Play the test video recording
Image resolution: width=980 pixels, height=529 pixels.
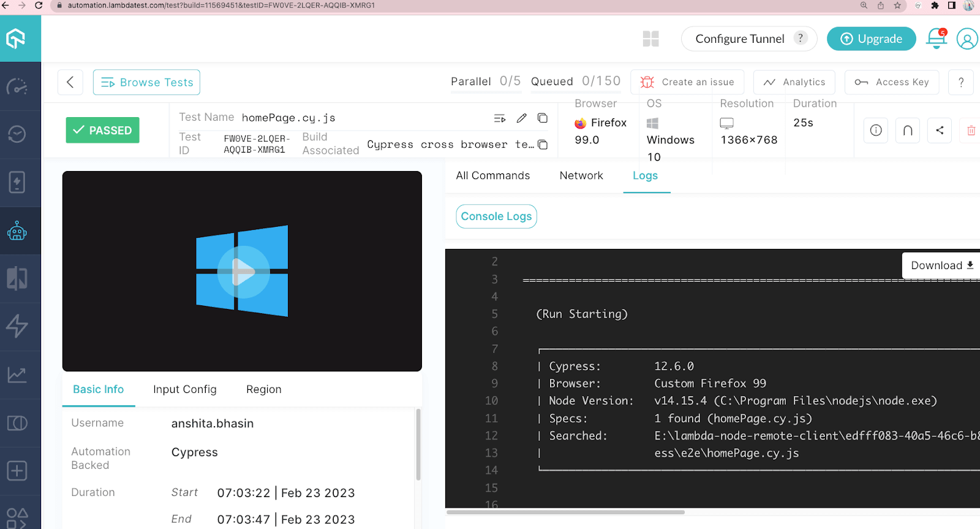pos(243,272)
